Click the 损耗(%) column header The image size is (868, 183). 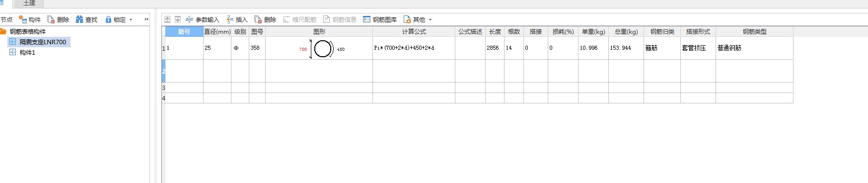pos(563,31)
